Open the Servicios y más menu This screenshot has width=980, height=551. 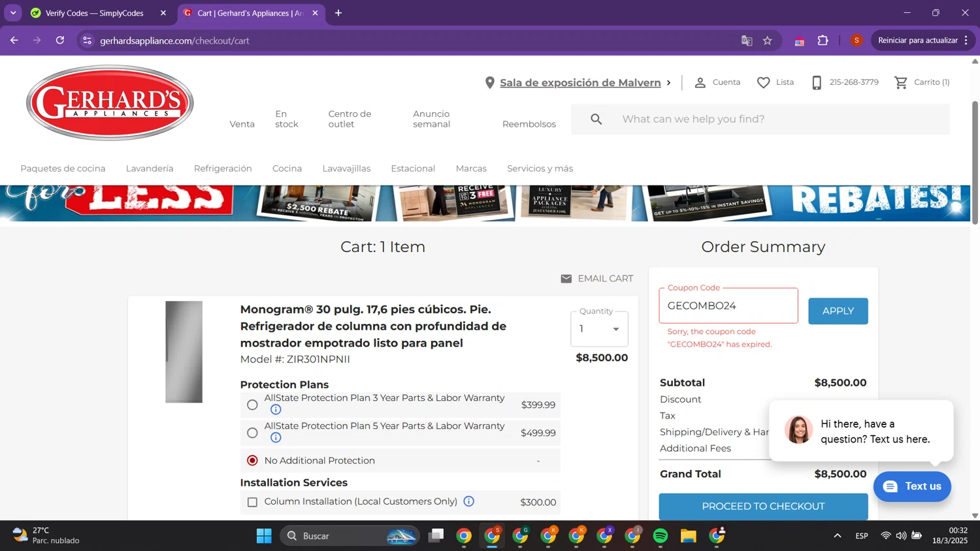(x=540, y=168)
